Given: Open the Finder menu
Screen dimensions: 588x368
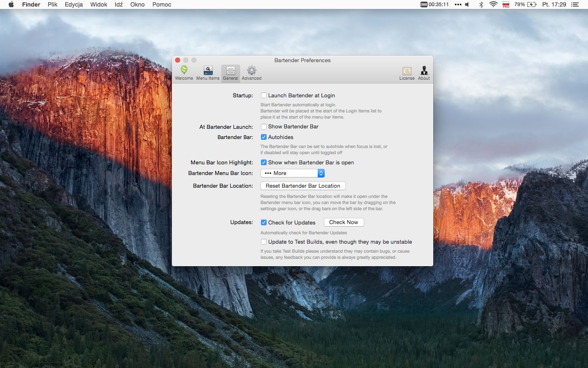Looking at the screenshot, I should [x=31, y=4].
